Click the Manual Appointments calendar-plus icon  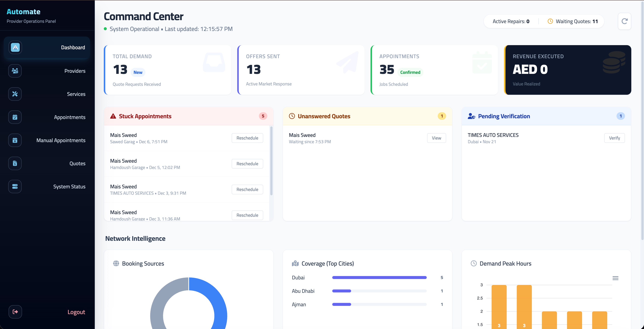15,140
